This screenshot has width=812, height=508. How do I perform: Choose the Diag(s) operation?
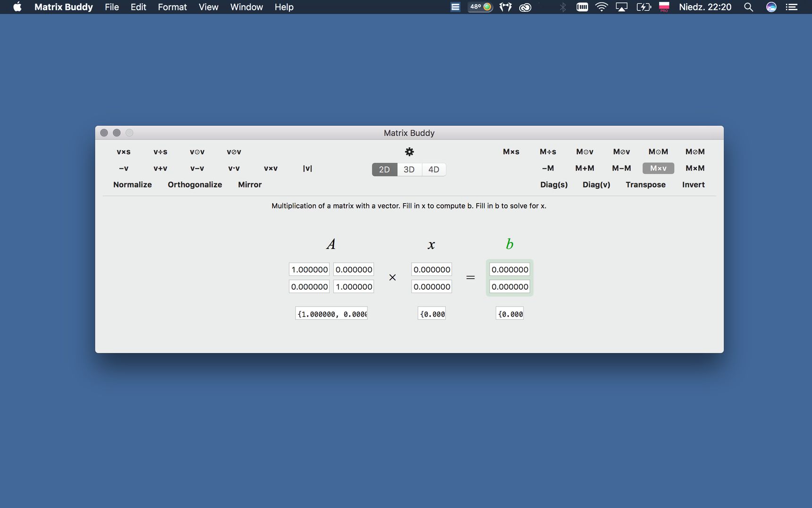point(554,185)
